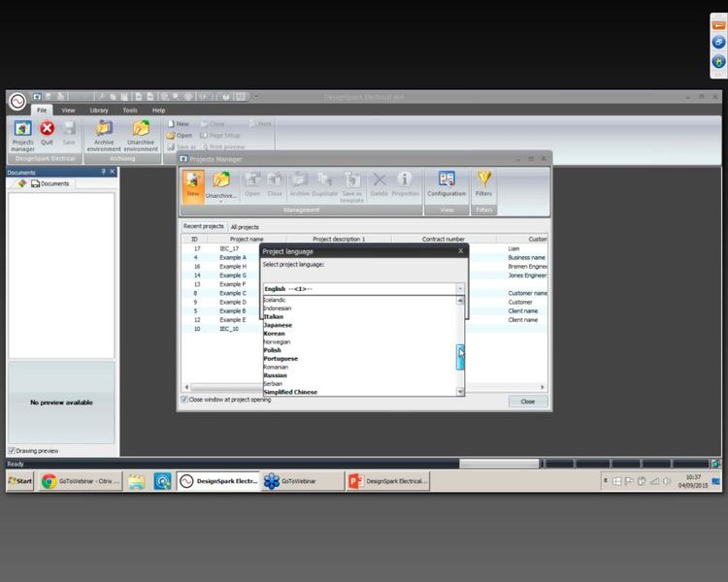Toggle Close window at project opening checkbox
Screen dimensions: 728x582
click(184, 399)
